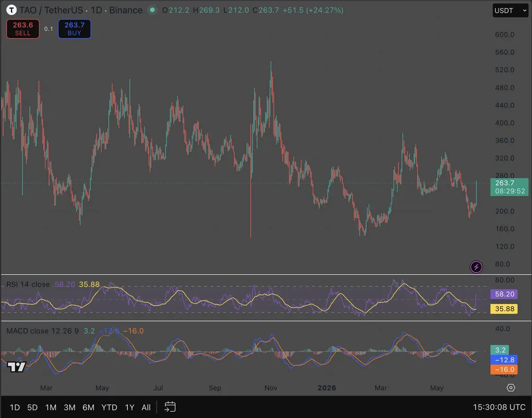Image resolution: width=532 pixels, height=418 pixels.
Task: Click the 0.1 spread value
Action: coord(49,29)
